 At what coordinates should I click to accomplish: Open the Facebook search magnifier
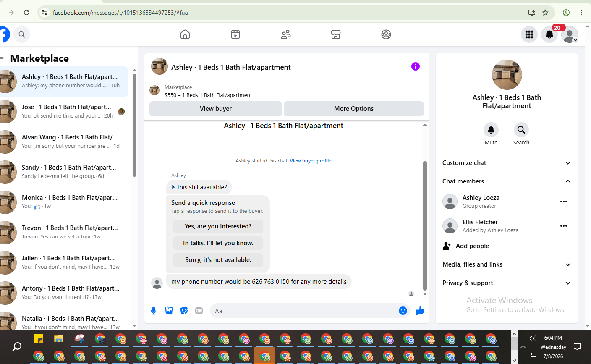(x=22, y=34)
